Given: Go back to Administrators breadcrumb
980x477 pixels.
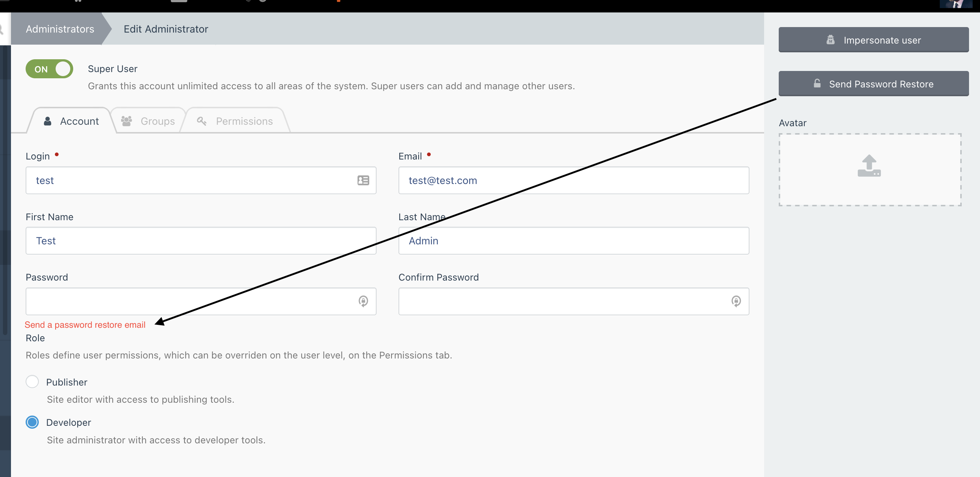Looking at the screenshot, I should click(60, 29).
